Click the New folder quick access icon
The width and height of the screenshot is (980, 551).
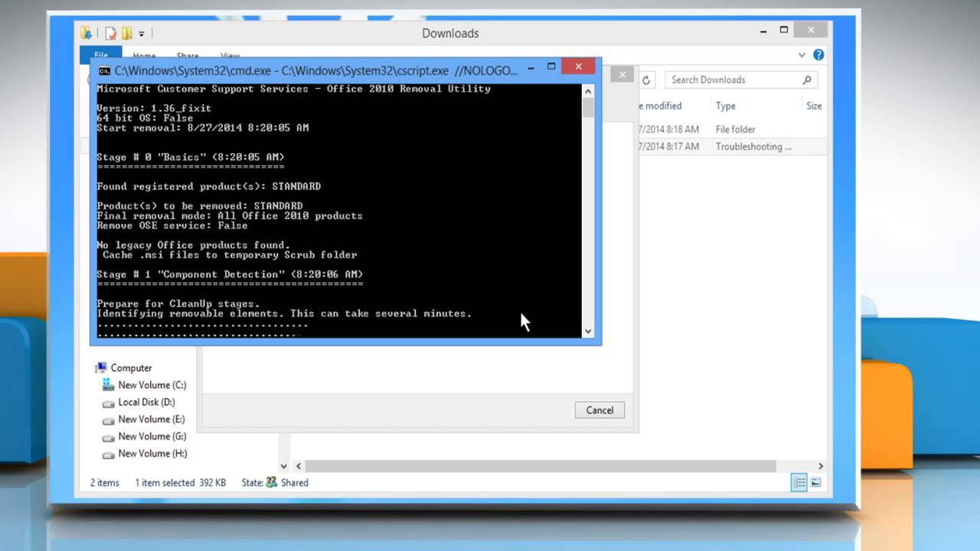tap(127, 33)
